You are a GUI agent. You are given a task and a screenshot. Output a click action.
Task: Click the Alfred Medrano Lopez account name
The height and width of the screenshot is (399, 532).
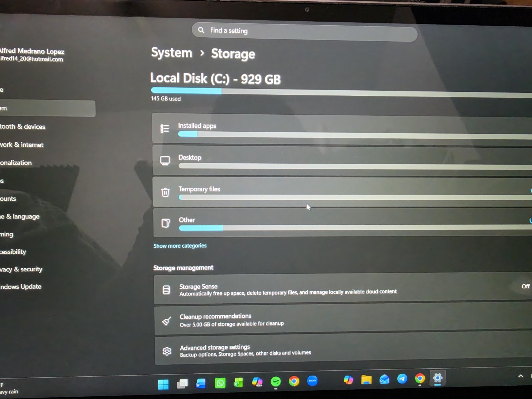32,51
